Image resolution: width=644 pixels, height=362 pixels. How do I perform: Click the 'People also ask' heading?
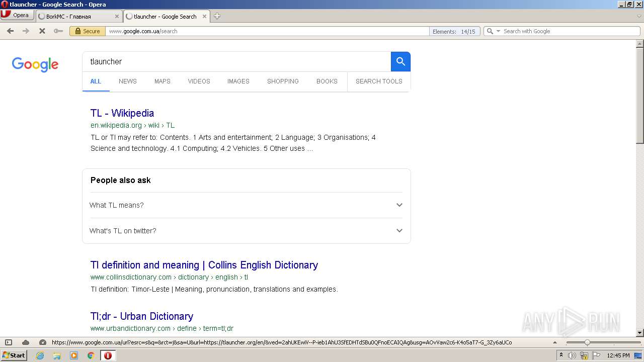click(x=121, y=180)
